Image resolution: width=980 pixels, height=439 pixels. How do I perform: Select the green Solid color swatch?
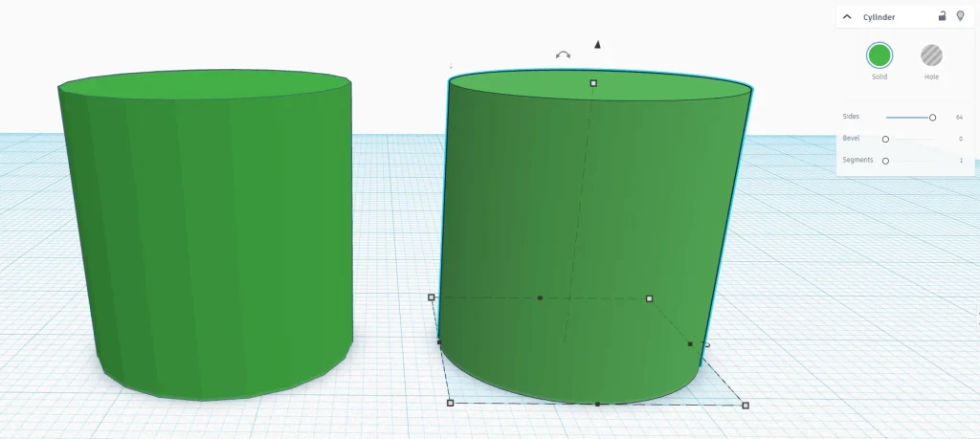tap(880, 55)
